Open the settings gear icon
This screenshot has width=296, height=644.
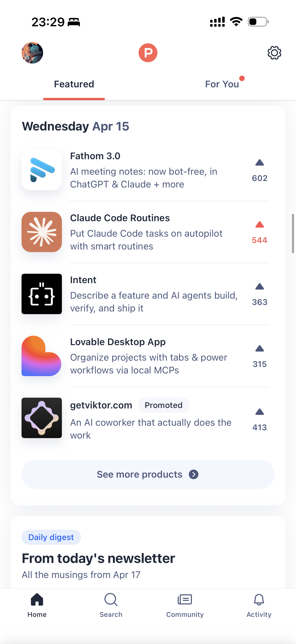click(x=274, y=53)
